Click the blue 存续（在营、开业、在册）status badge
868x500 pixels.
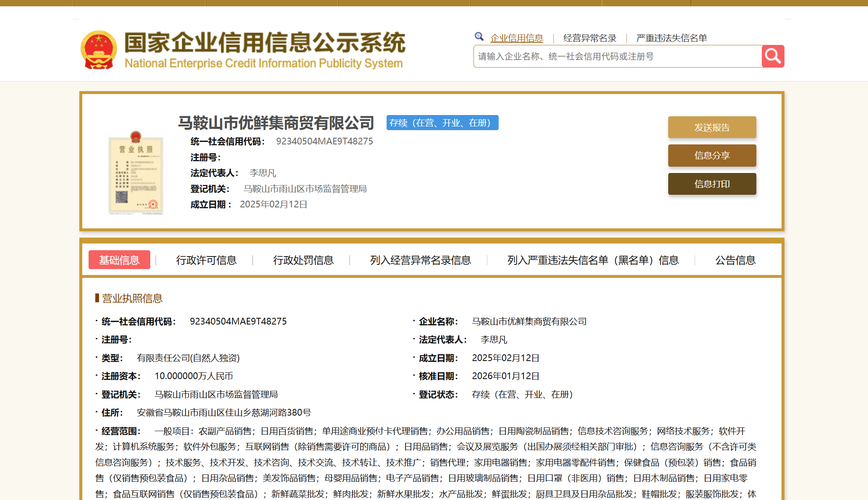point(442,123)
